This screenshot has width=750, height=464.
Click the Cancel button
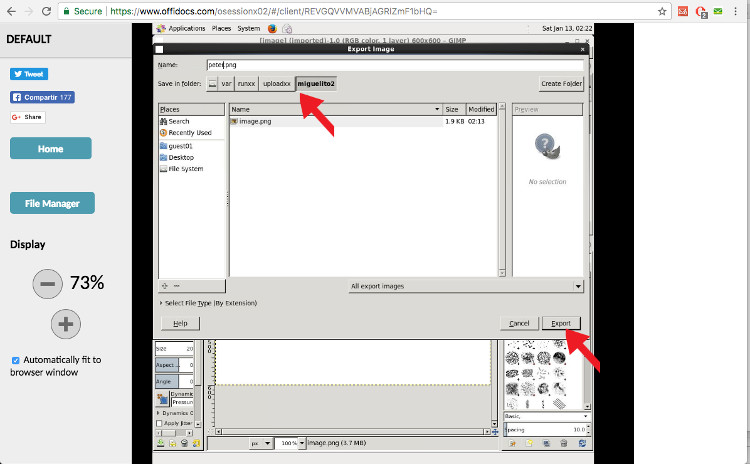519,323
